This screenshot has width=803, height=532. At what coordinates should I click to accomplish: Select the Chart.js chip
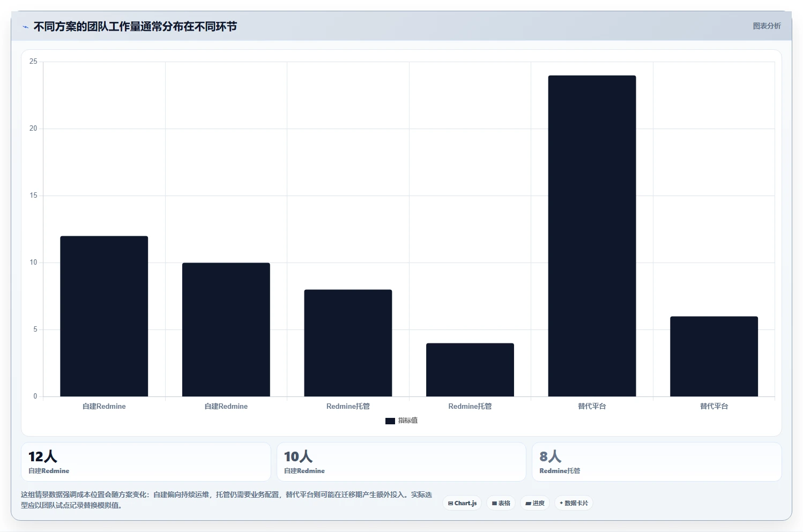462,503
